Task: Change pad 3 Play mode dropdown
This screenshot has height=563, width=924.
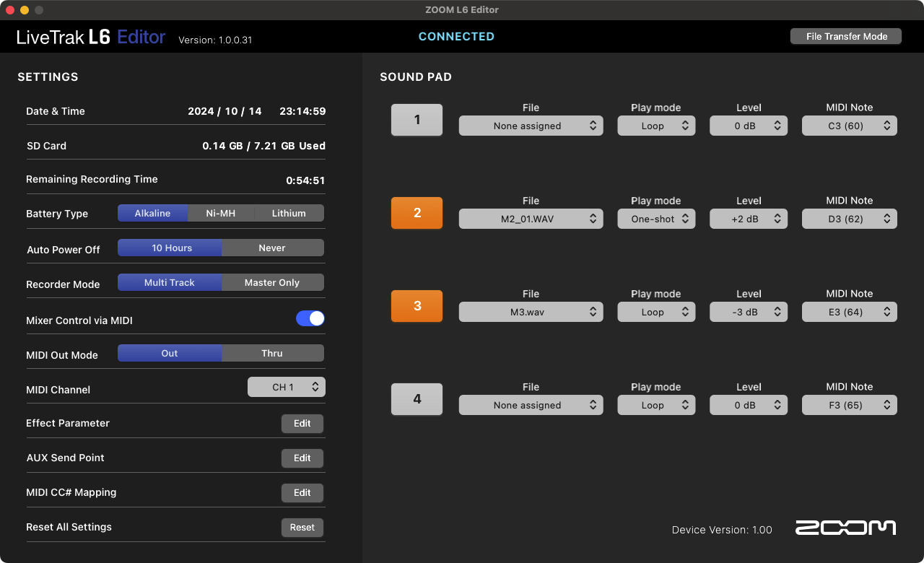Action: click(656, 312)
